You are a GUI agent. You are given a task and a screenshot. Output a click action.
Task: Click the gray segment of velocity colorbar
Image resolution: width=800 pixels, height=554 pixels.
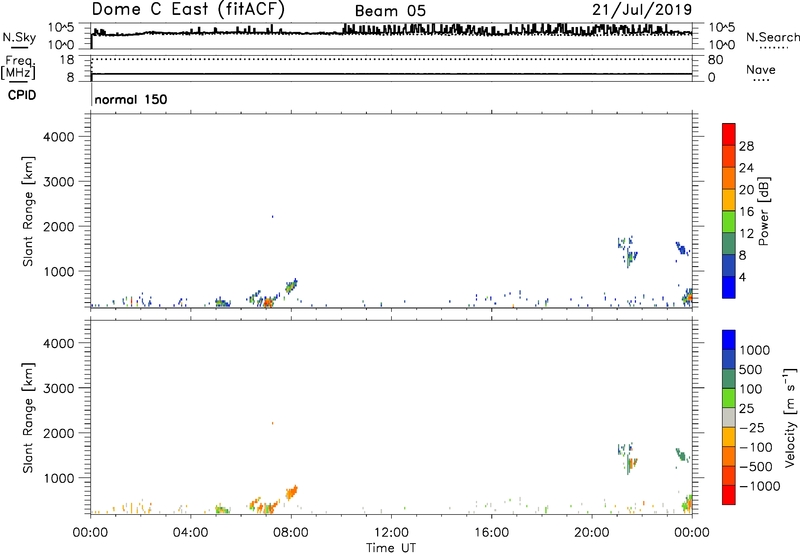(729, 417)
